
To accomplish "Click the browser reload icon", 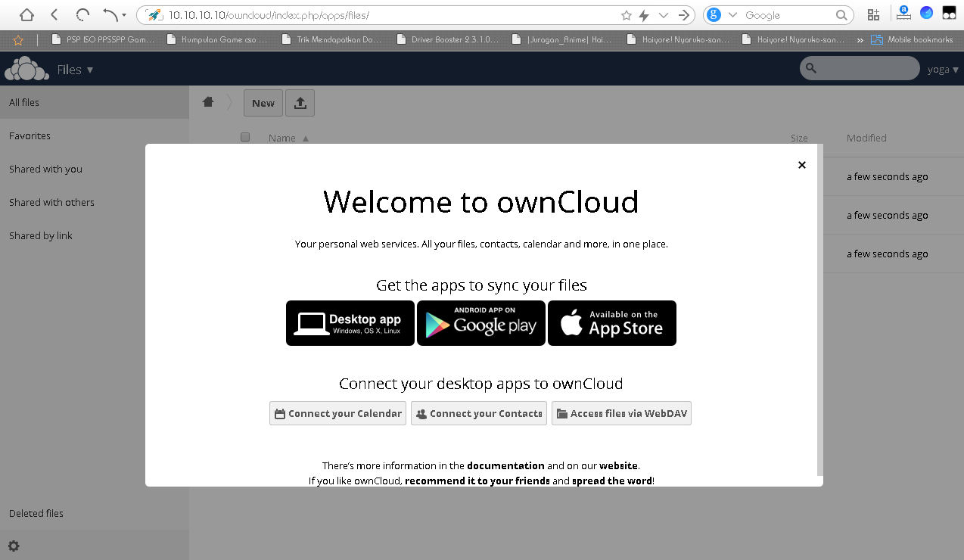I will point(82,14).
